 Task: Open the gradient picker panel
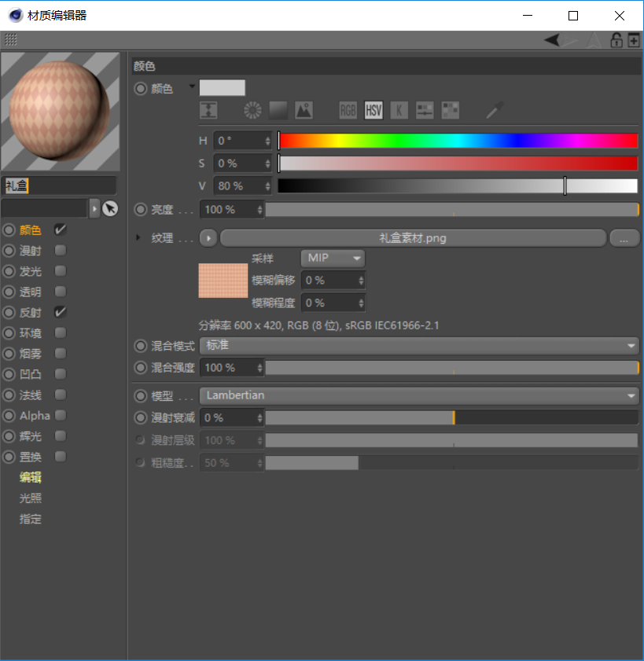278,110
